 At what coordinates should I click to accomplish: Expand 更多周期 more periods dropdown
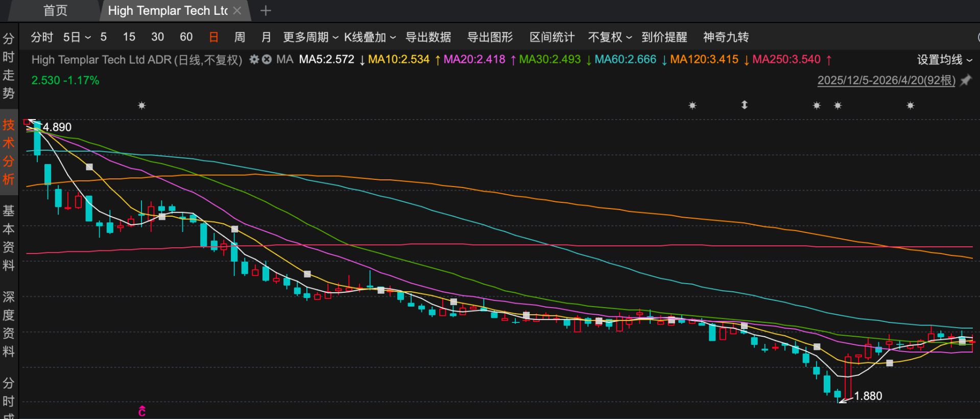(310, 37)
